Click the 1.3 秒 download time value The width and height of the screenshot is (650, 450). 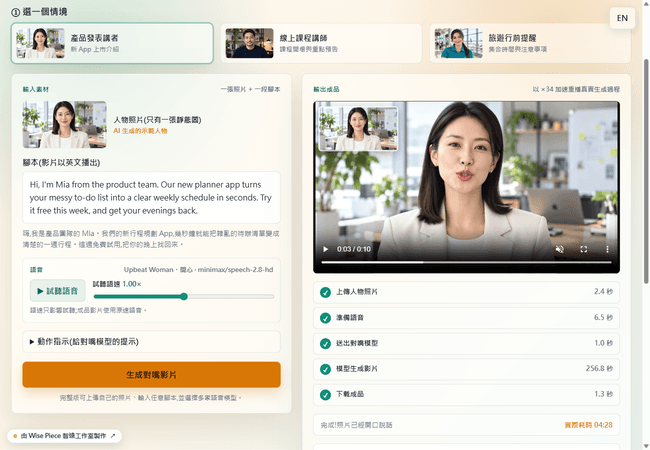tap(604, 394)
